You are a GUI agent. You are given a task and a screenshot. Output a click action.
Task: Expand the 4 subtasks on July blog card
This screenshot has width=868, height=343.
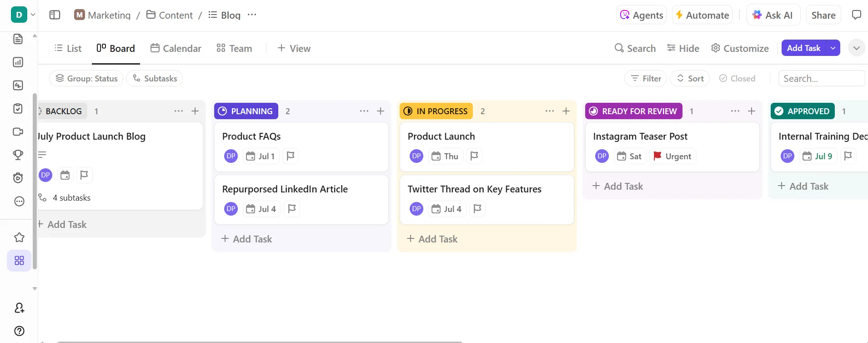65,198
